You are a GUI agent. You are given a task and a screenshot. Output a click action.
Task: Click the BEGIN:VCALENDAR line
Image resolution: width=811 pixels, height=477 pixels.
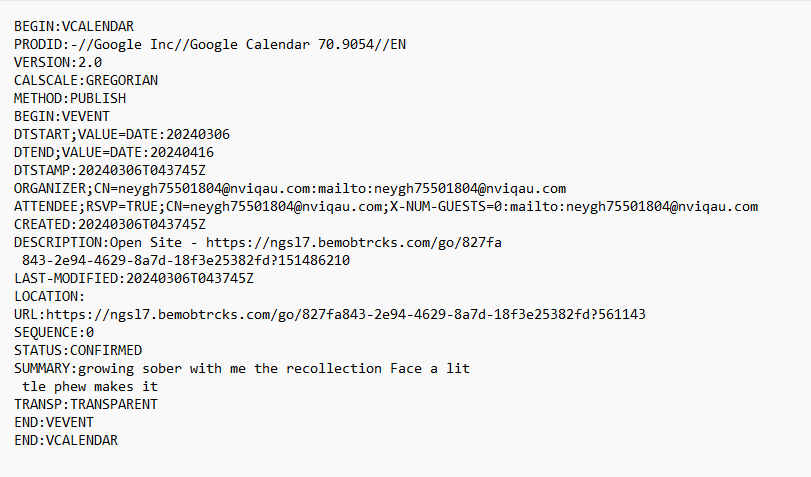[x=73, y=26]
